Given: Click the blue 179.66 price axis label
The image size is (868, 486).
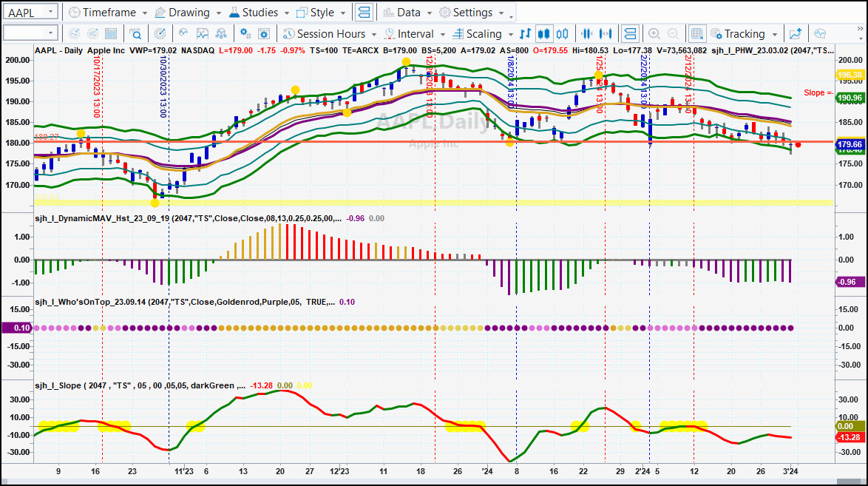Looking at the screenshot, I should click(850, 145).
